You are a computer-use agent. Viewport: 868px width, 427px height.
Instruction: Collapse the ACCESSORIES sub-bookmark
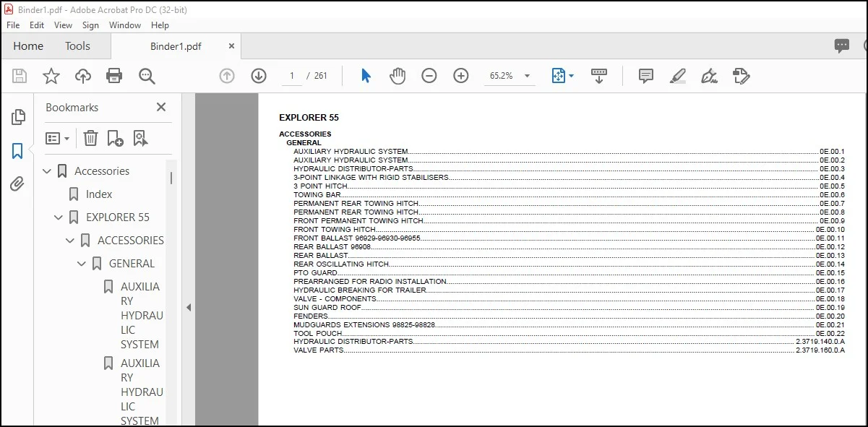point(70,241)
